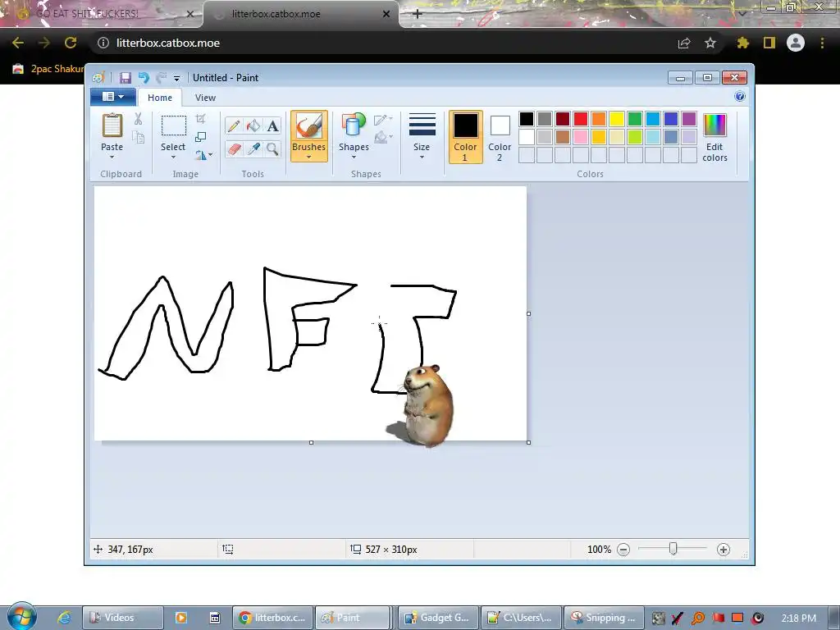Expand Customize Quick Access Toolbar arrow
840x630 pixels.
click(177, 78)
